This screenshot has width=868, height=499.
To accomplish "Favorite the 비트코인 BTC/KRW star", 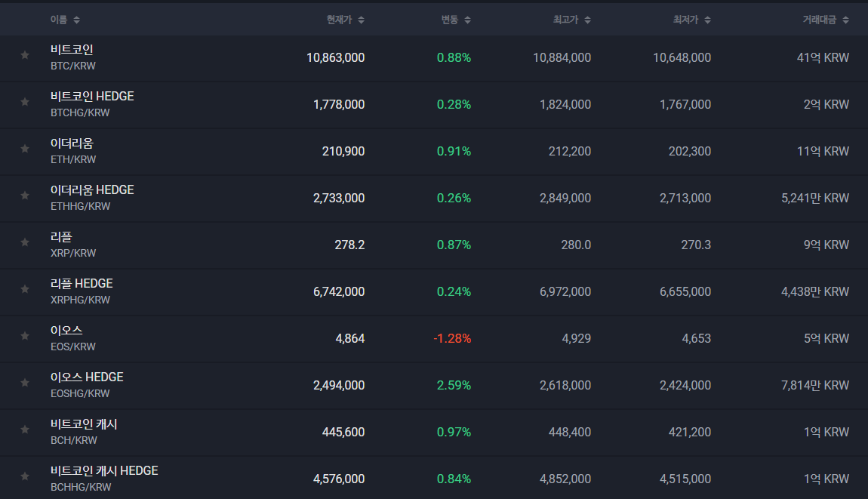I will [25, 55].
